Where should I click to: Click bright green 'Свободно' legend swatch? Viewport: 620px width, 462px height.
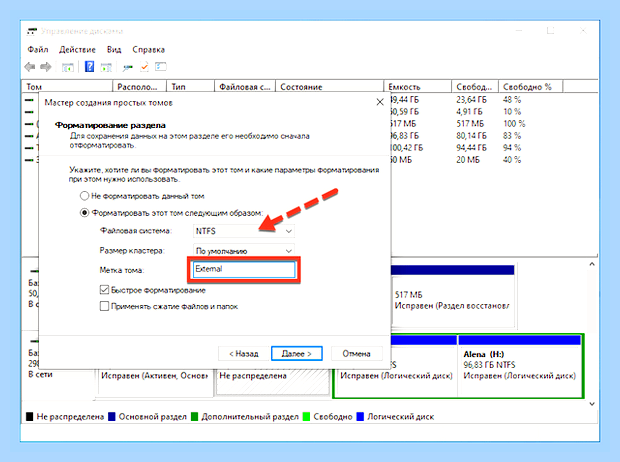pyautogui.click(x=306, y=417)
